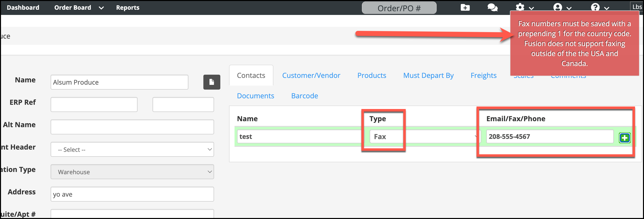Open the chat messages icon
Screen dimensions: 644x219
[492, 7]
